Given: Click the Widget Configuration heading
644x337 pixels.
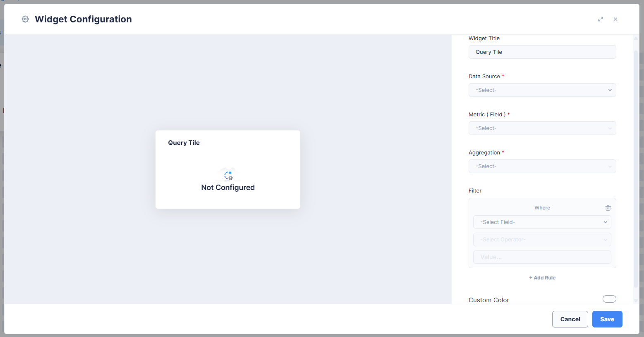Looking at the screenshot, I should pyautogui.click(x=83, y=19).
